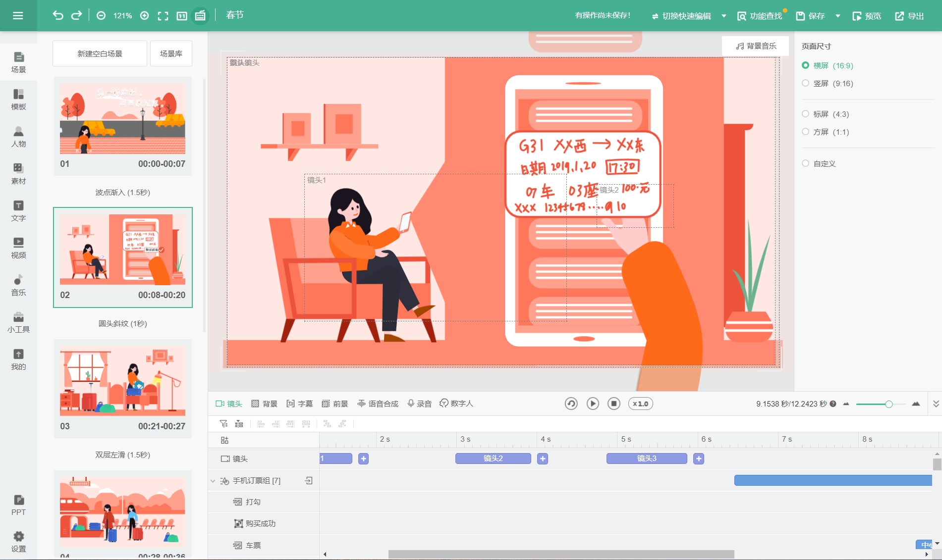942x560 pixels.
Task: Open the 我的 uploads panel
Action: [18, 359]
